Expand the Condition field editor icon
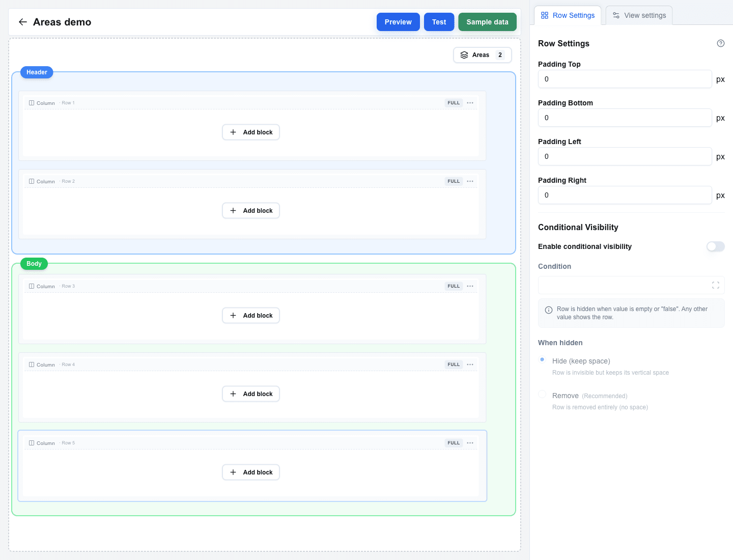This screenshot has height=560, width=733. point(716,285)
